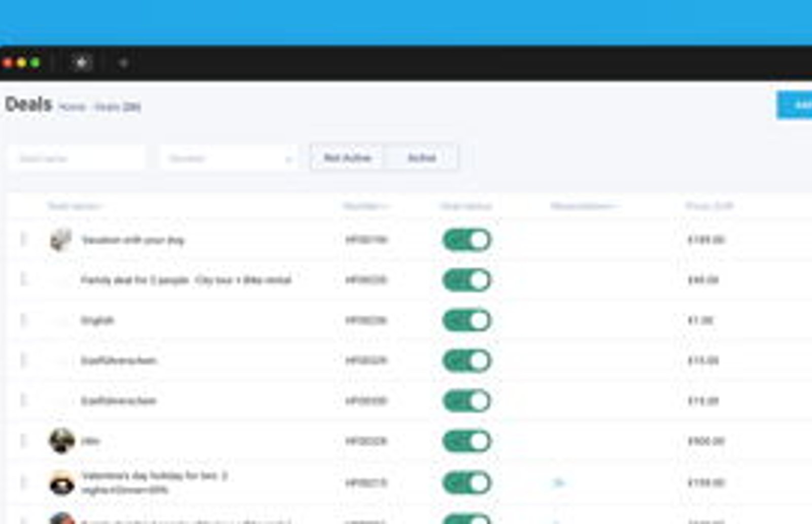This screenshot has width=812, height=524.
Task: Focus the Deal name search field
Action: [x=77, y=158]
